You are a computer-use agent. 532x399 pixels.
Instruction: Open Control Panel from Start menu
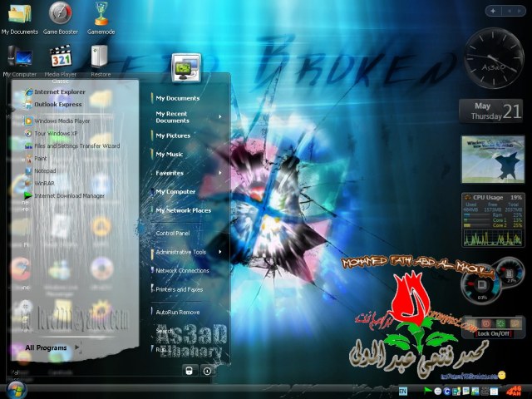(x=173, y=233)
